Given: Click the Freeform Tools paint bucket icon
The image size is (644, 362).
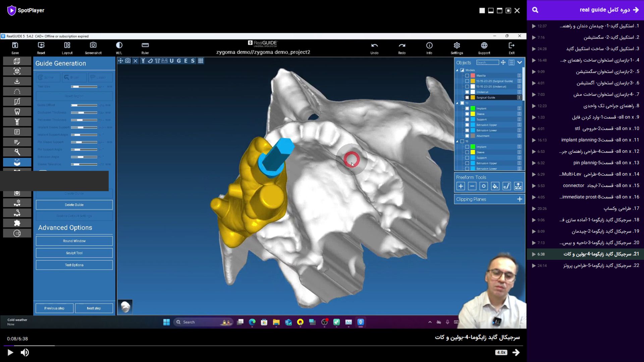Looking at the screenshot, I should click(x=495, y=186).
